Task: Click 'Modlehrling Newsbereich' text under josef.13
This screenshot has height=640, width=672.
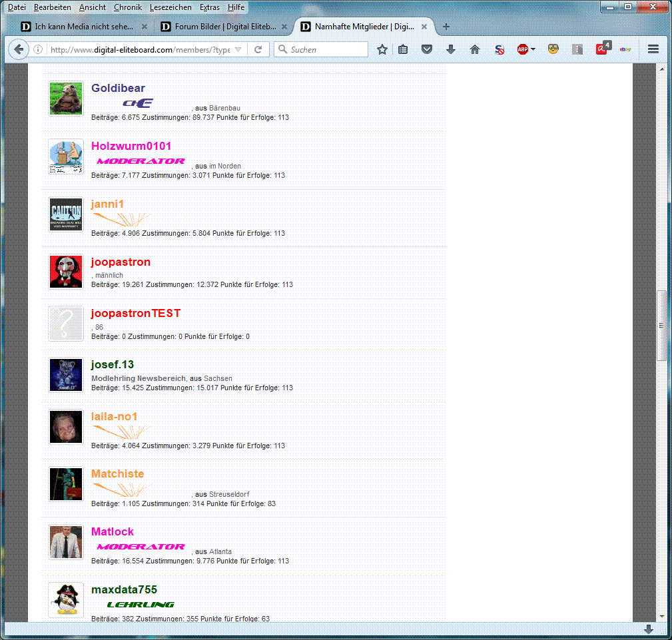Action: tap(139, 378)
